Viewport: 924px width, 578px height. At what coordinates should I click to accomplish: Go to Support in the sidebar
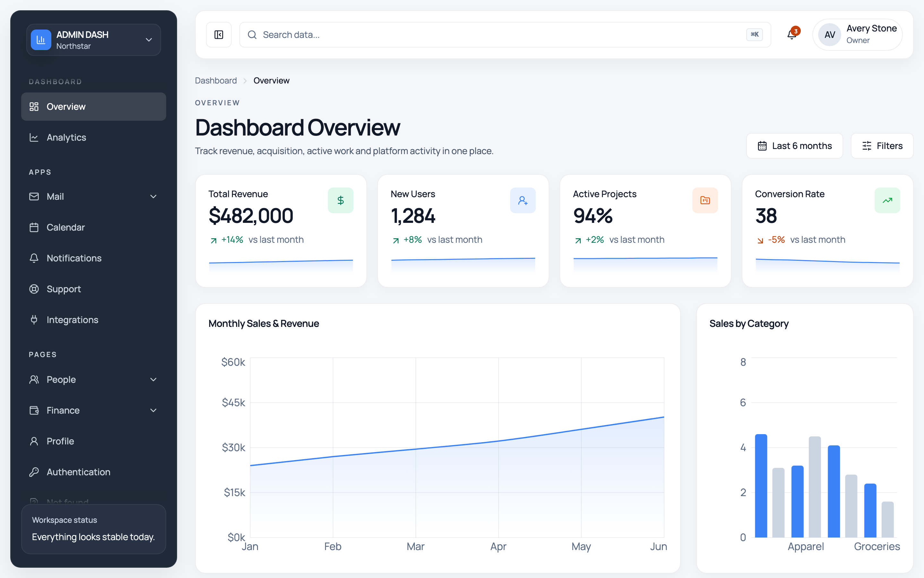[x=94, y=289]
